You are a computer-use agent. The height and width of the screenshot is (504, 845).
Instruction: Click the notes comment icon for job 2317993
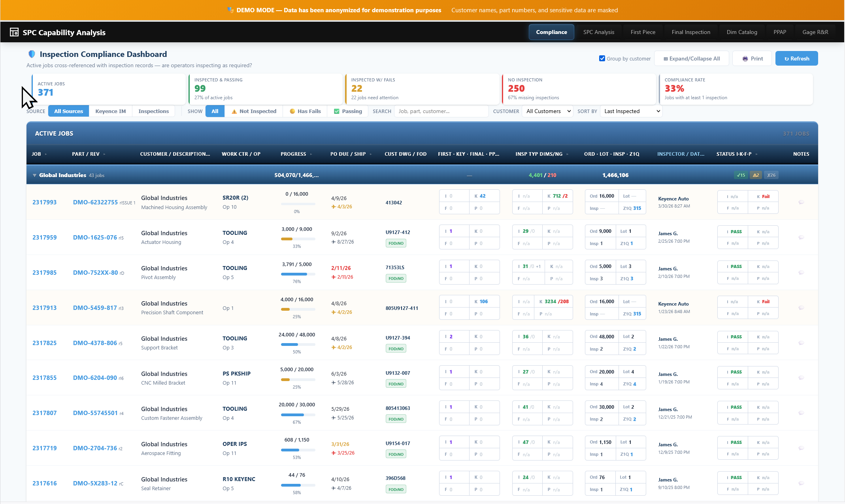801,202
